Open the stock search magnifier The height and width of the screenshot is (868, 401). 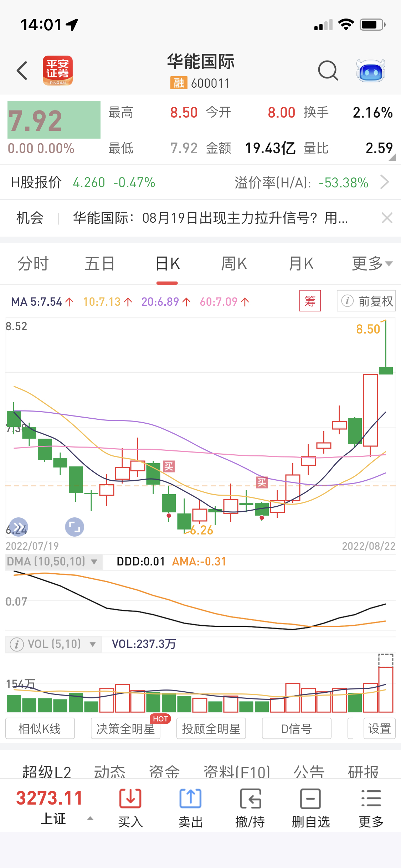(328, 71)
